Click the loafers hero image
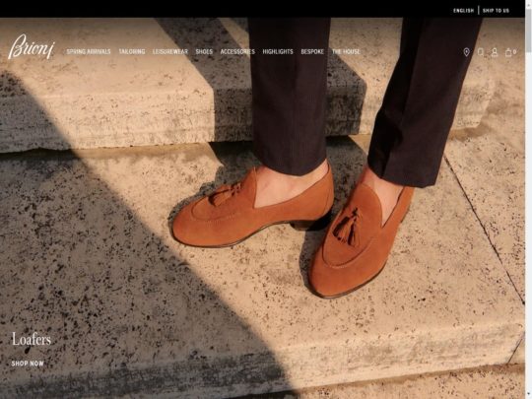This screenshot has width=532, height=399. point(262,208)
